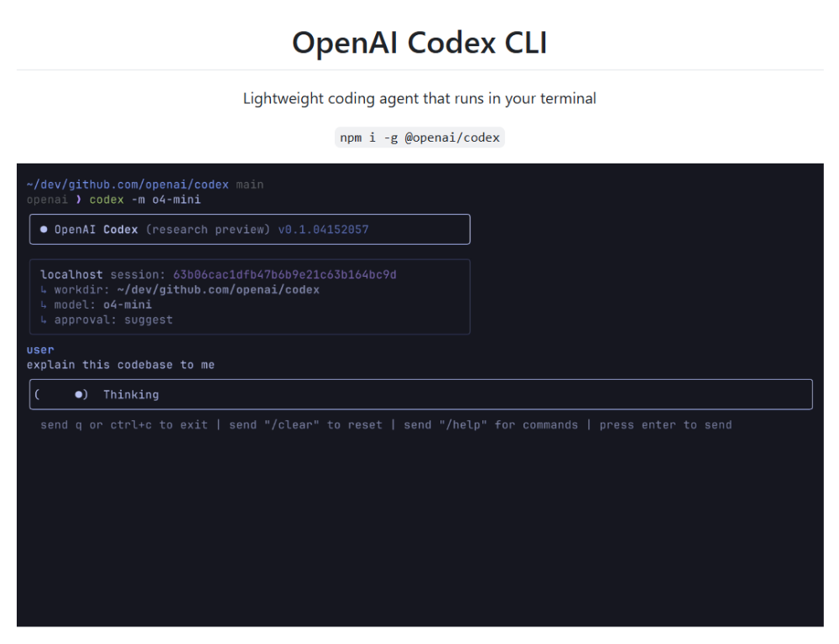Click the npm i -g @openai/codex code snippet
The image size is (839, 644).
(419, 138)
